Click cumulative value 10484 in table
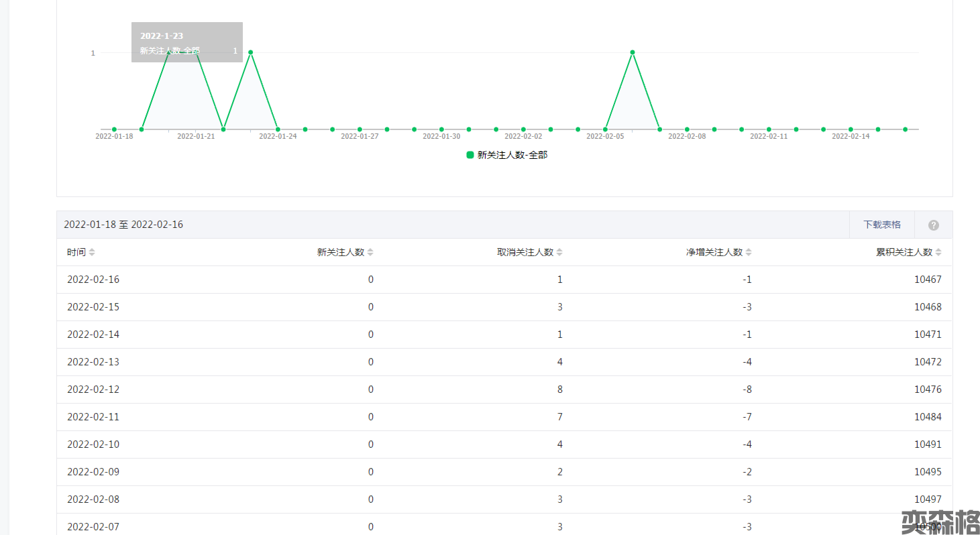 tap(928, 417)
